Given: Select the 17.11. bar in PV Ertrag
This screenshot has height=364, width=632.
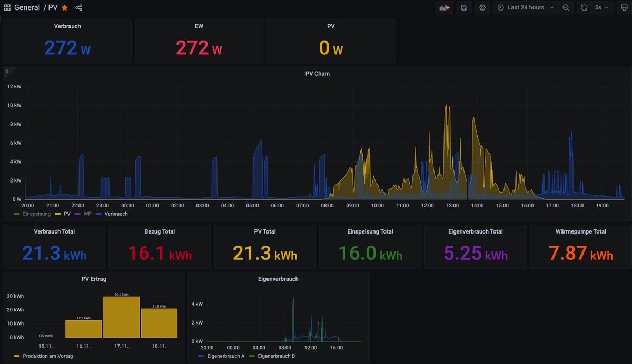Looking at the screenshot, I should 122,317.
